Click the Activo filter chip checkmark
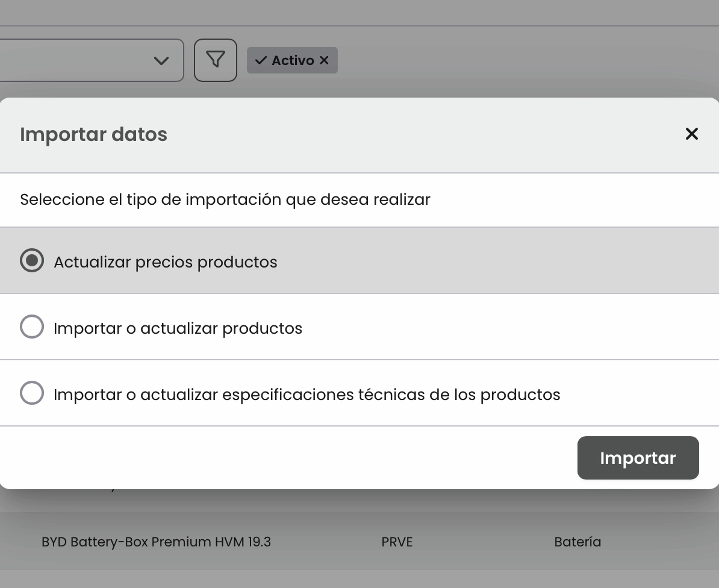The width and height of the screenshot is (719, 588). 261,60
